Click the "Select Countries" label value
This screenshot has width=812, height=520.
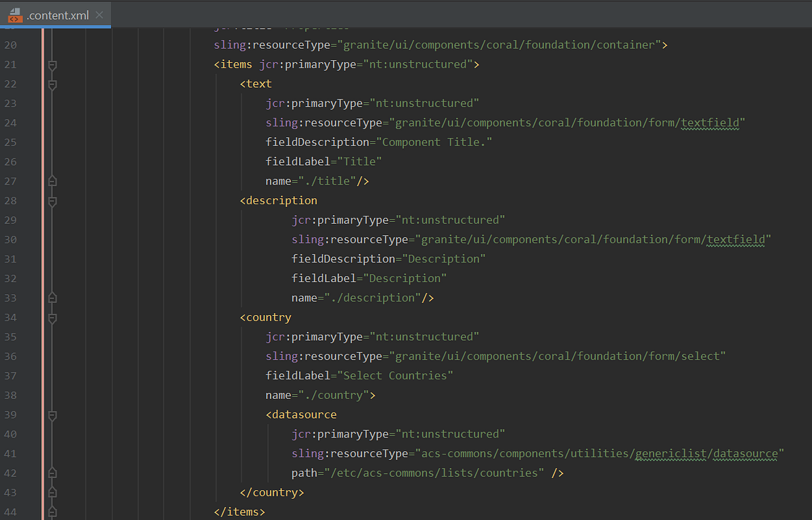(395, 375)
